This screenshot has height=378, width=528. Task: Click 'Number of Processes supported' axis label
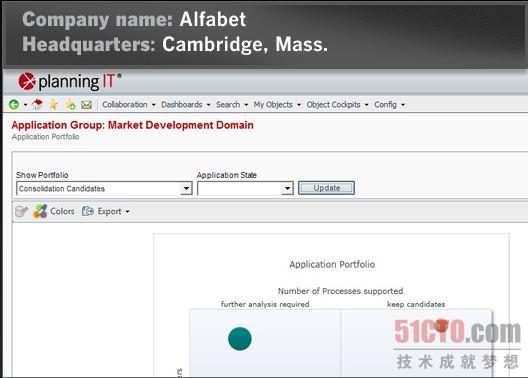[x=340, y=291]
